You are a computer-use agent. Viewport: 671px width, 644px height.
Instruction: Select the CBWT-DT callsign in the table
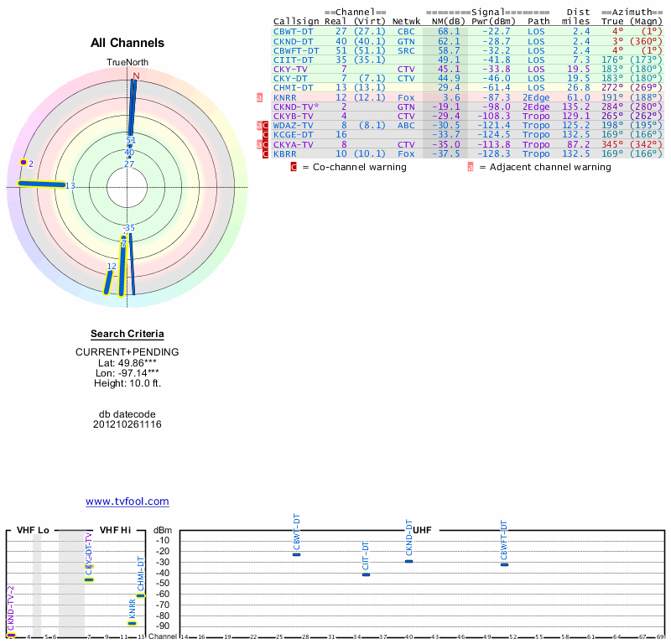click(x=293, y=31)
